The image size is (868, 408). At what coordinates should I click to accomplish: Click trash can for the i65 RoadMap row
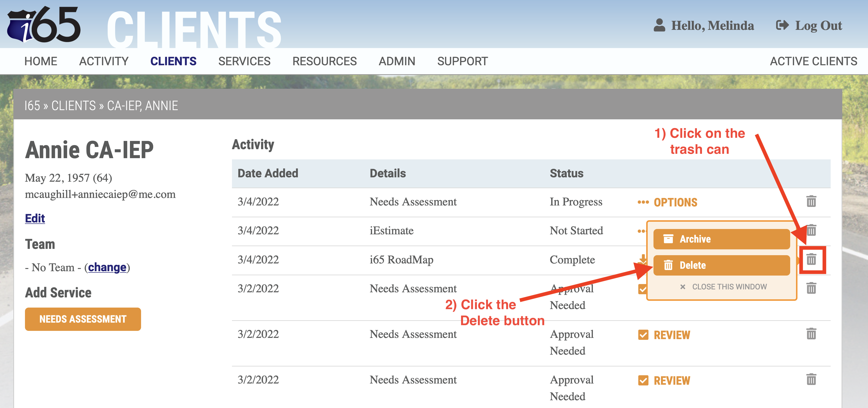tap(811, 259)
